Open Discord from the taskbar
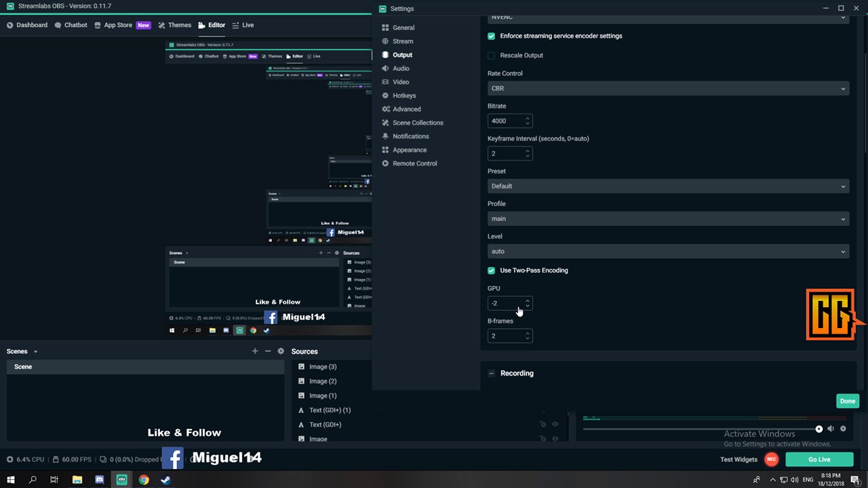868x488 pixels. coord(100,480)
